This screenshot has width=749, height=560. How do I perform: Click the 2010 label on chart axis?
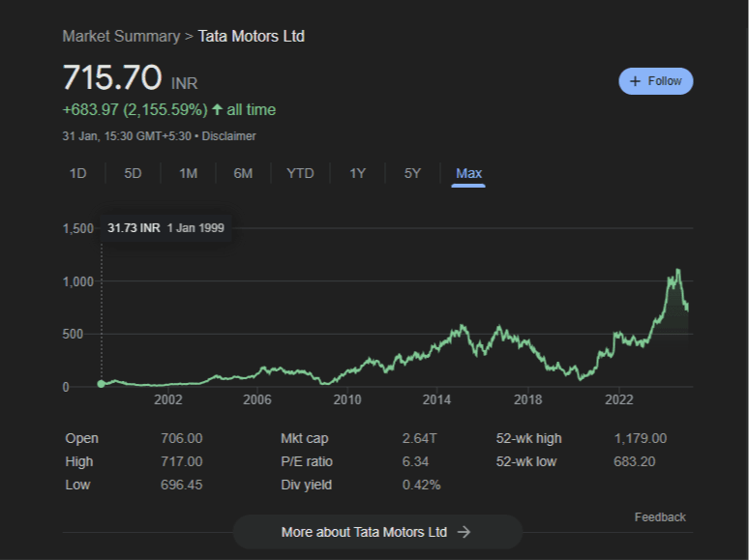[x=347, y=399]
